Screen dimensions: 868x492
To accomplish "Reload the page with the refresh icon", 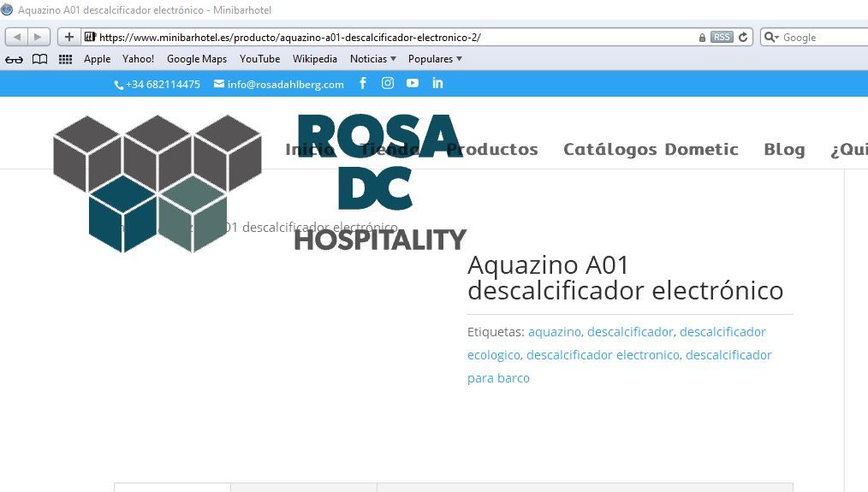I will (x=743, y=37).
